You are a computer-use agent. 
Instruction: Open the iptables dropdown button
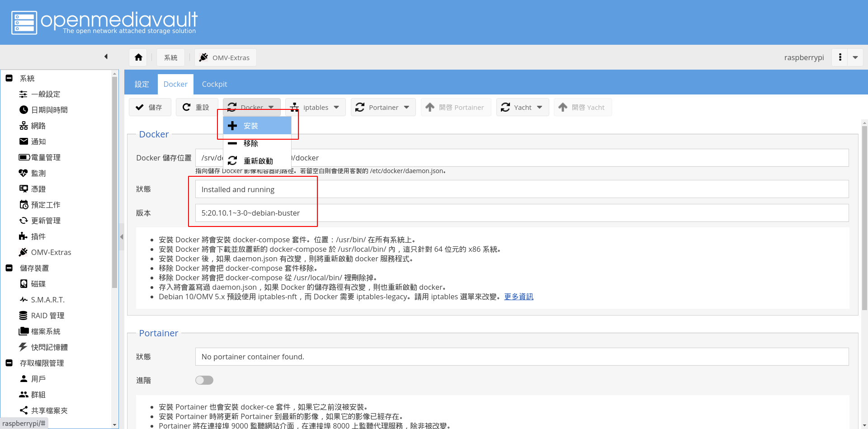[x=315, y=107]
